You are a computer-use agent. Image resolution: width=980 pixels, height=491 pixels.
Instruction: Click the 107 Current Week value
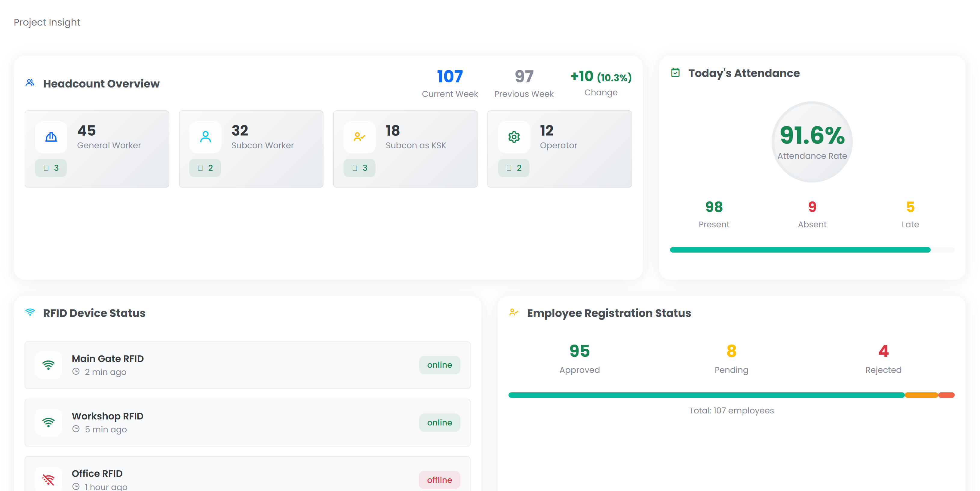point(450,76)
